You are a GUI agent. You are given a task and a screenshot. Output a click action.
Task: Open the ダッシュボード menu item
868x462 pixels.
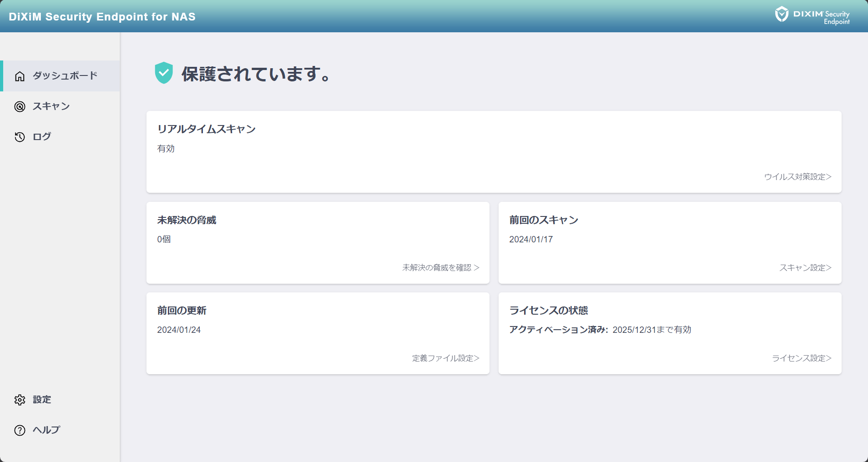point(65,75)
